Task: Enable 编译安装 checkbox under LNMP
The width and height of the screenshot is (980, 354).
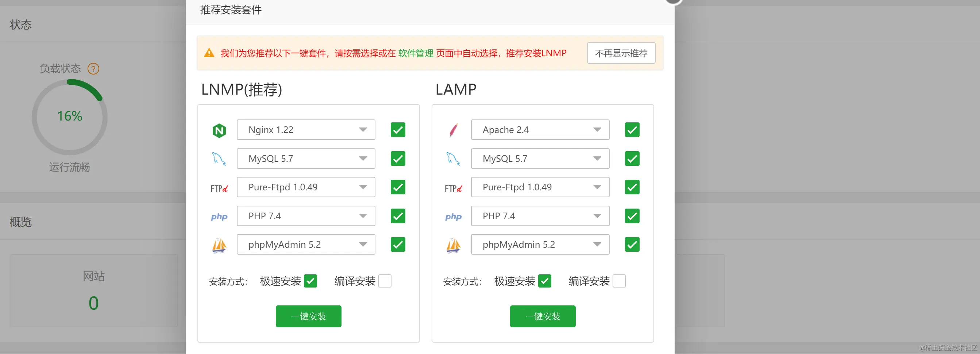Action: coord(385,281)
